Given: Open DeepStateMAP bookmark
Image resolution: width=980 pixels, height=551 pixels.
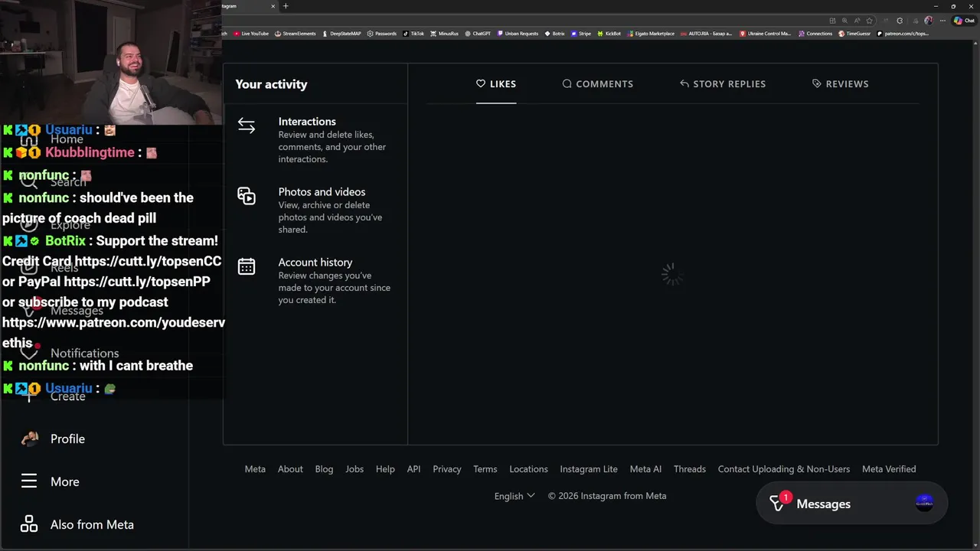Looking at the screenshot, I should pyautogui.click(x=341, y=34).
